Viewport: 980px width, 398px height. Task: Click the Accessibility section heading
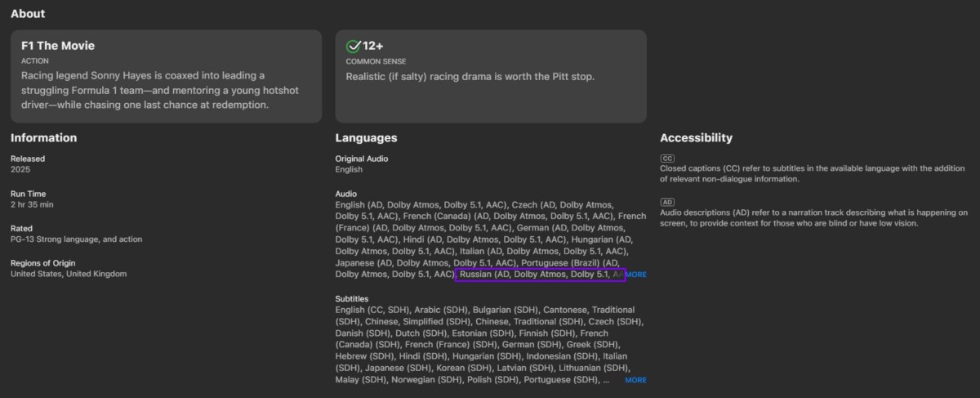tap(696, 138)
